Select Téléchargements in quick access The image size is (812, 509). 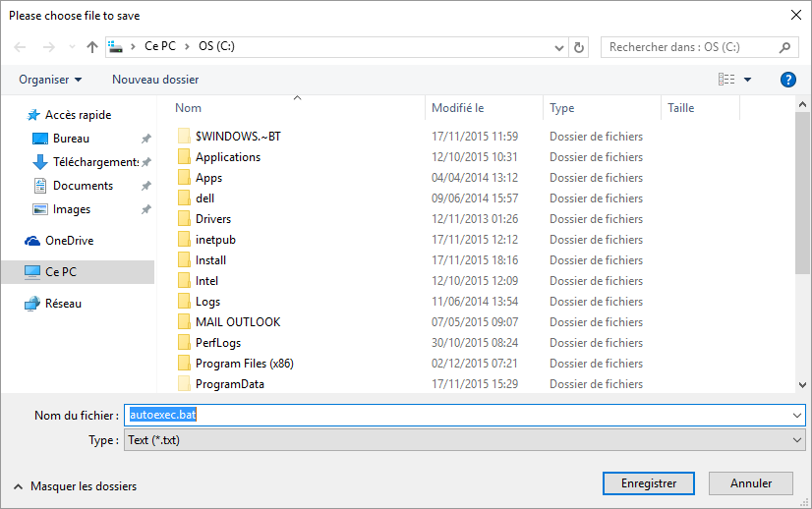coord(94,162)
